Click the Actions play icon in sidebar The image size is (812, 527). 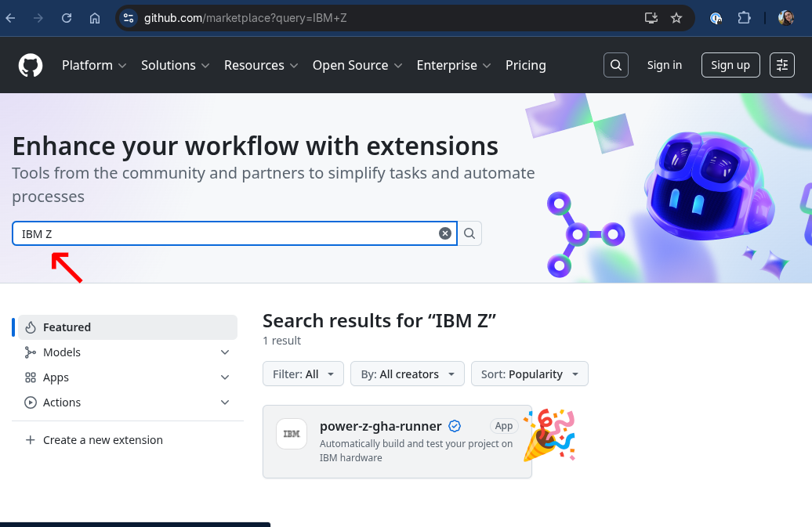[31, 402]
